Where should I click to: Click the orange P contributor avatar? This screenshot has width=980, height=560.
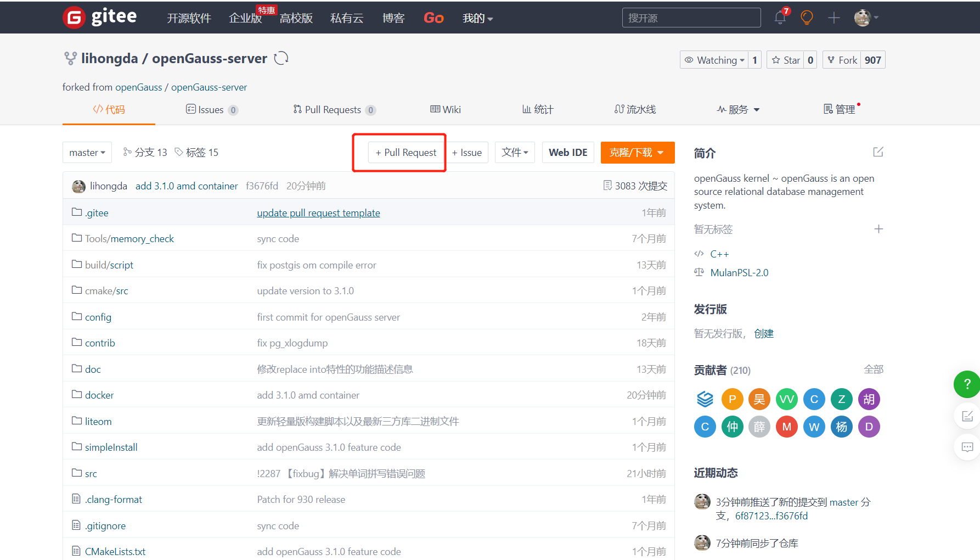pyautogui.click(x=732, y=399)
